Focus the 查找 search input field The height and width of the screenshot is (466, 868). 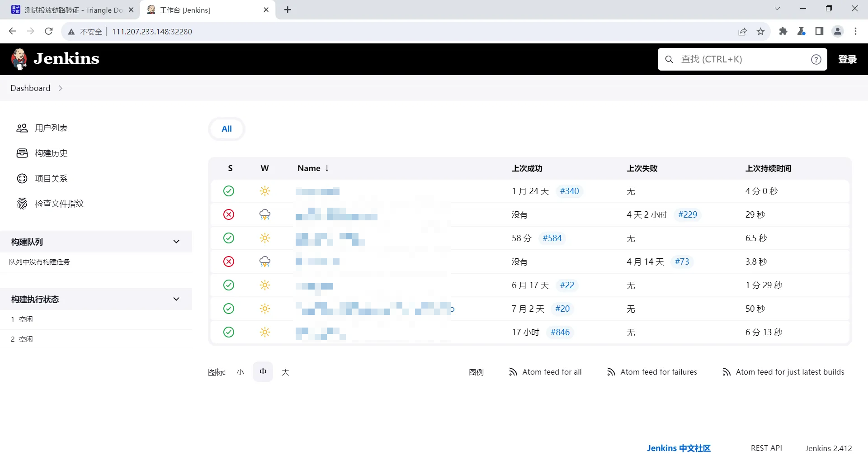click(741, 59)
